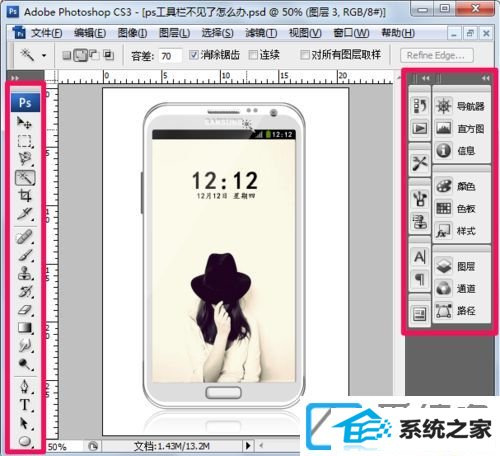Open the 视图(V) menu

click(x=305, y=33)
